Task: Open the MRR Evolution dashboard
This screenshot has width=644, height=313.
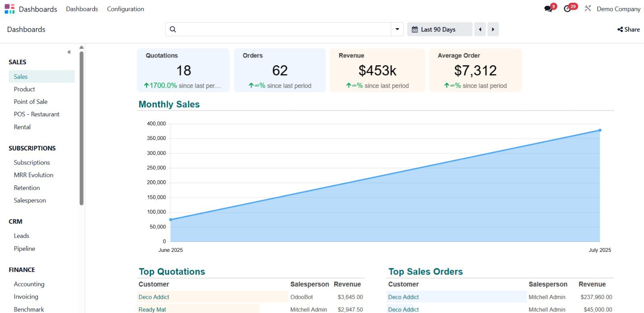Action: point(33,175)
